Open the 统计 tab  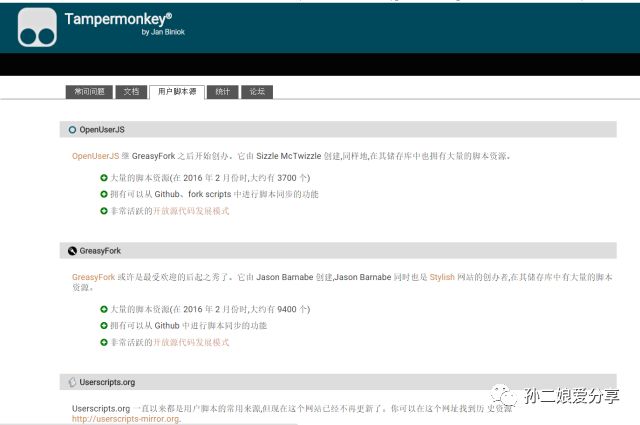click(x=222, y=92)
